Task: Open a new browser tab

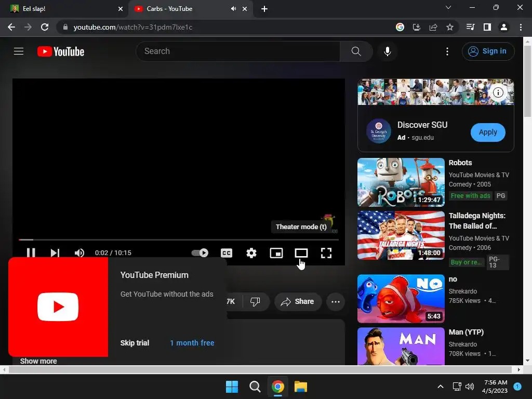Action: pyautogui.click(x=264, y=9)
